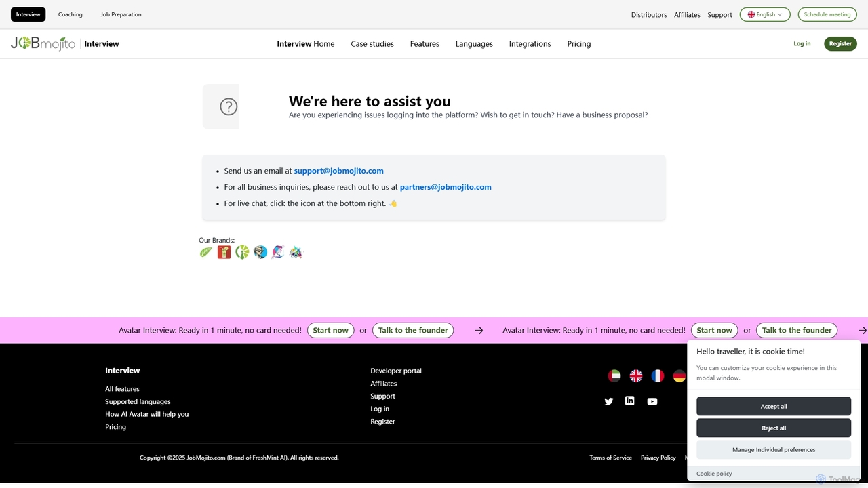Reject all cookies

pyautogui.click(x=774, y=428)
